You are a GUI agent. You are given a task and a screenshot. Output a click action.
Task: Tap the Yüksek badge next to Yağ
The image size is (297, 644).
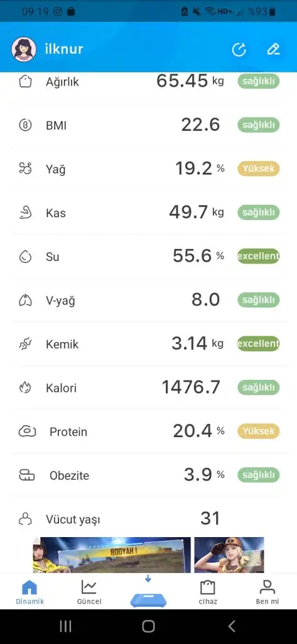click(x=259, y=169)
